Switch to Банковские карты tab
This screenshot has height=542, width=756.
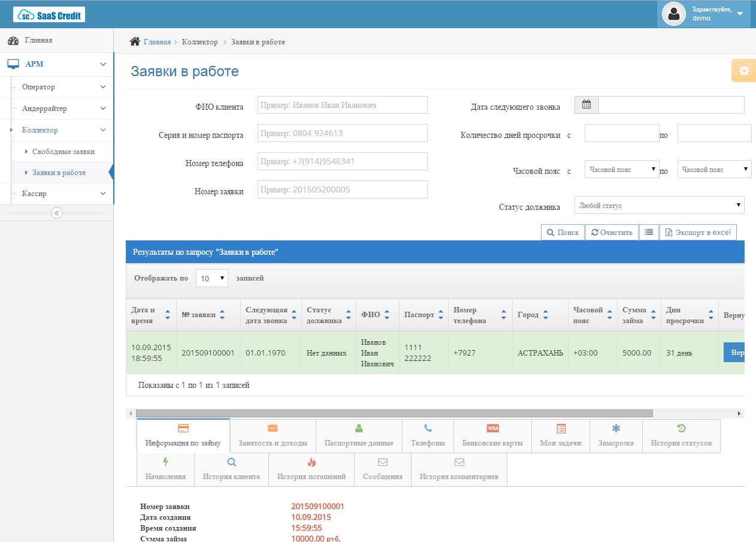pos(492,436)
